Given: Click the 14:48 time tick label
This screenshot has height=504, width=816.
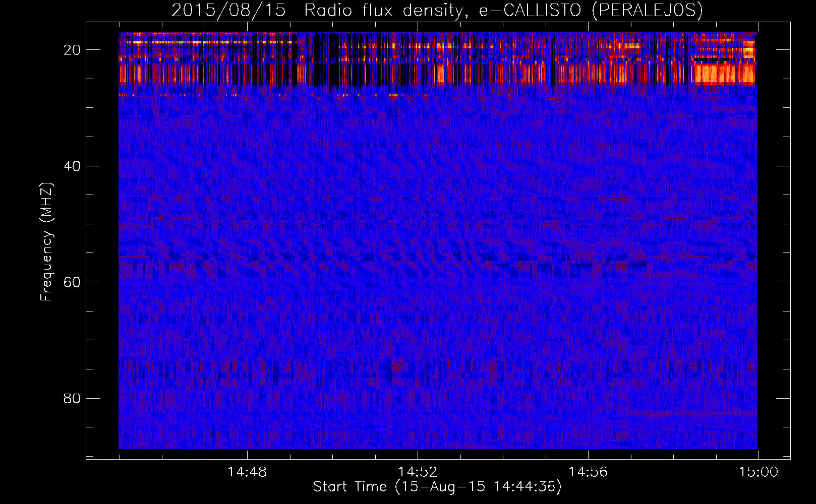Looking at the screenshot, I should click(247, 472).
